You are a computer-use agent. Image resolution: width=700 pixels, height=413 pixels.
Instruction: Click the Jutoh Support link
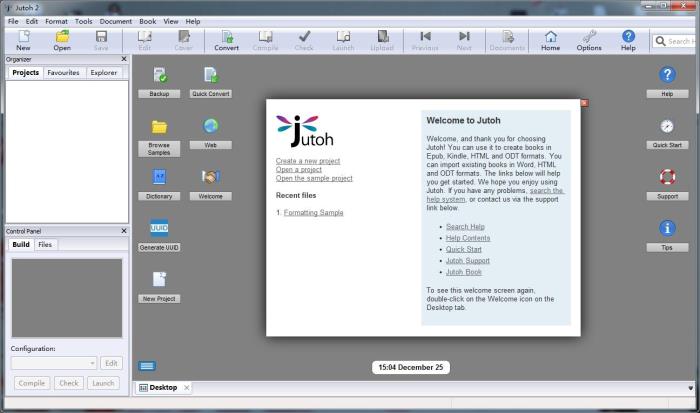(x=467, y=261)
